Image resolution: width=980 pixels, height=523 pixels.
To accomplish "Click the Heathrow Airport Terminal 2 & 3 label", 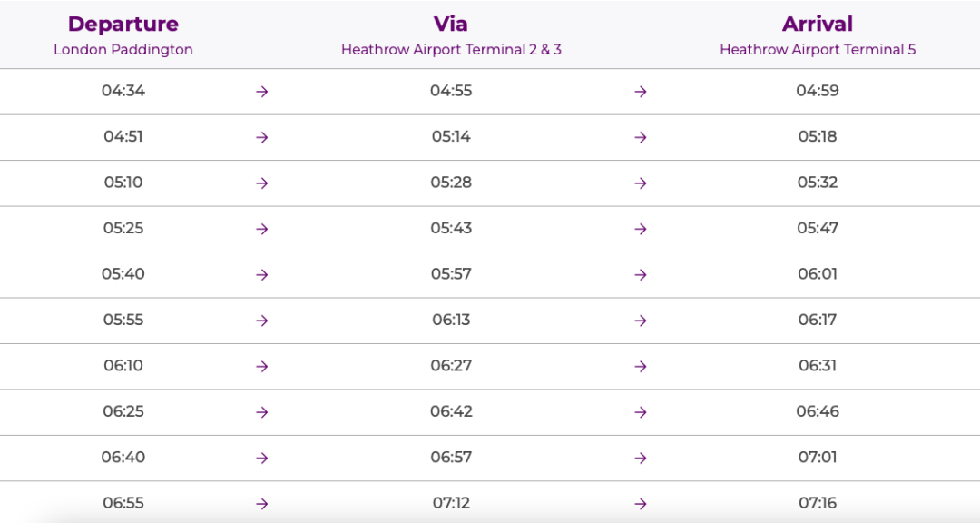I will pyautogui.click(x=451, y=49).
